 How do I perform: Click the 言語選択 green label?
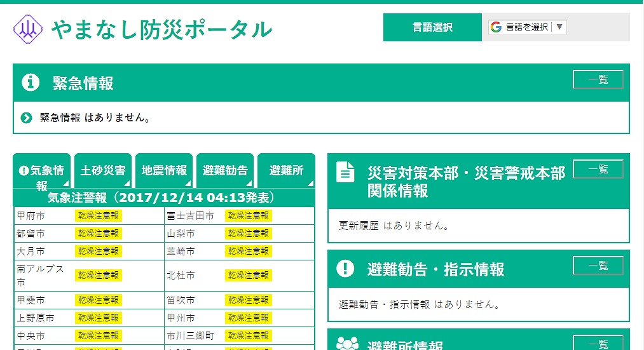(x=432, y=27)
